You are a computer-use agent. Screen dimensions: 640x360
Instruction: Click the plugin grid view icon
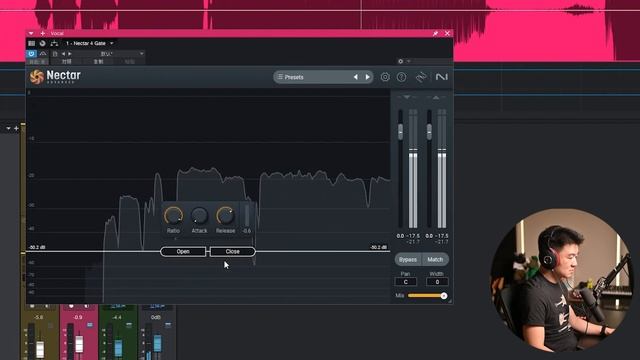31,43
